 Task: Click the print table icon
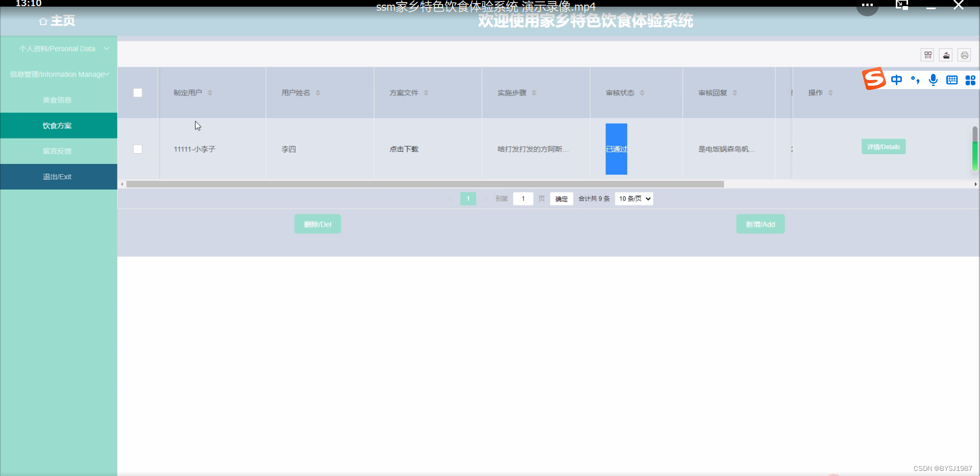point(964,55)
